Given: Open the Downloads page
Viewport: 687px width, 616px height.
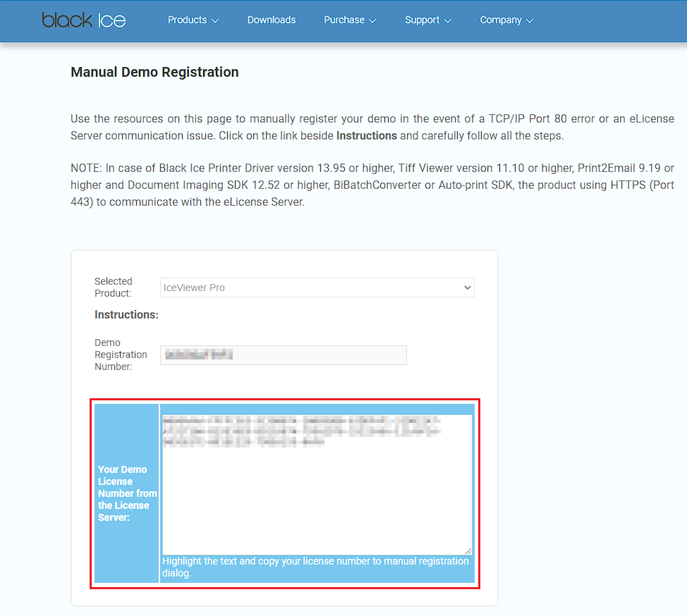Looking at the screenshot, I should click(272, 20).
